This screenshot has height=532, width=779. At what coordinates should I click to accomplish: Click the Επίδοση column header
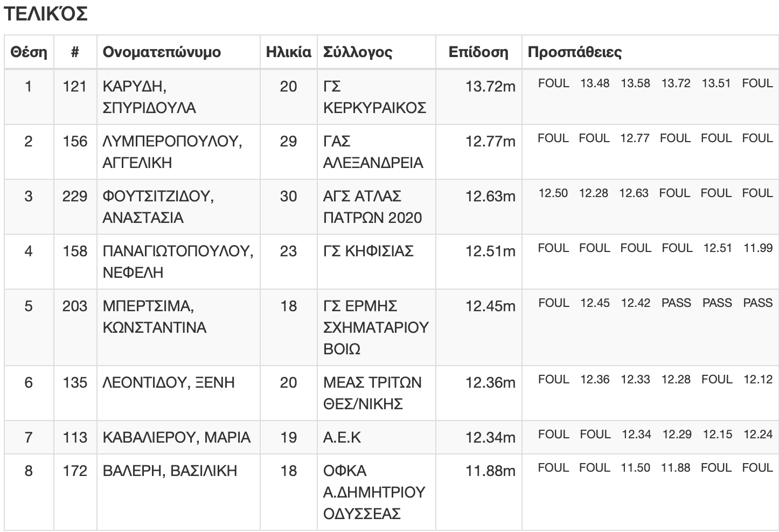click(x=478, y=52)
